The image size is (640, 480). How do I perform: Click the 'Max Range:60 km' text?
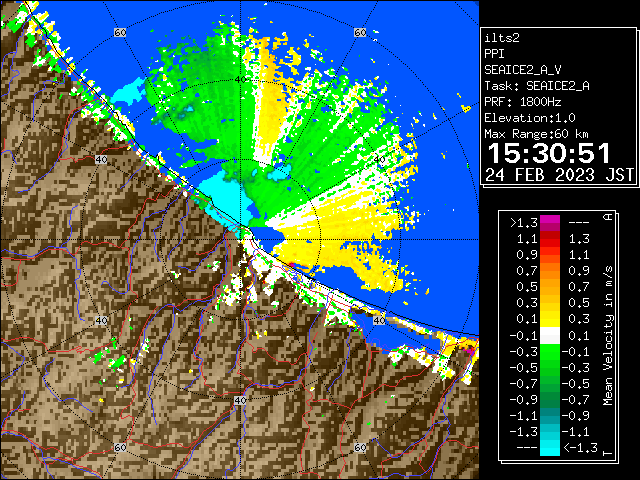pyautogui.click(x=536, y=134)
